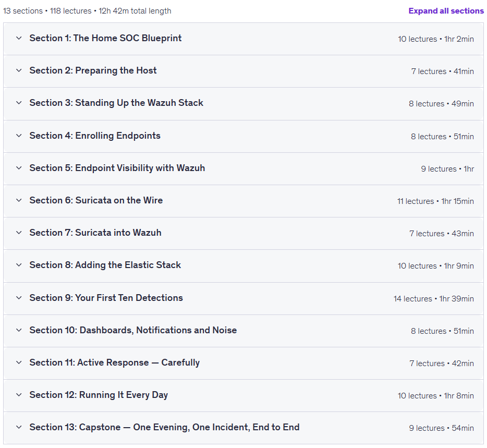Expand chevron for Section 2 Preparing the Host
The width and height of the screenshot is (487, 448).
tap(19, 70)
